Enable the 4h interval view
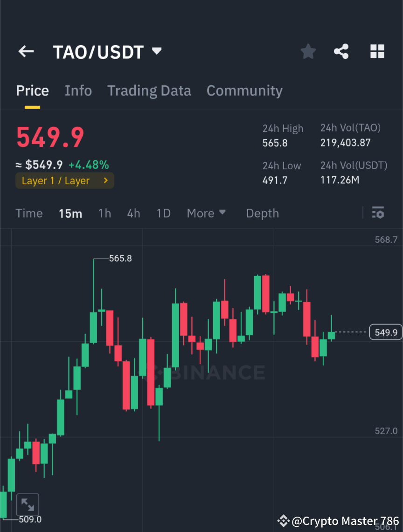Screen dimensions: 403x532 (x=133, y=213)
